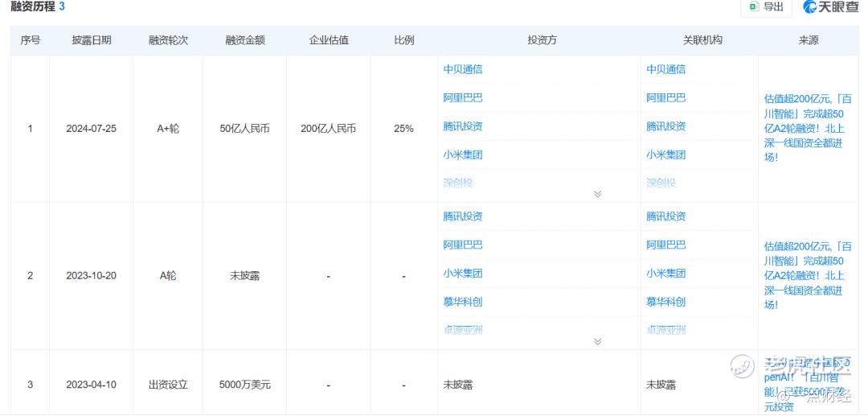Select the round cell A轮
Viewport: 868px width, 416px height.
(x=168, y=276)
